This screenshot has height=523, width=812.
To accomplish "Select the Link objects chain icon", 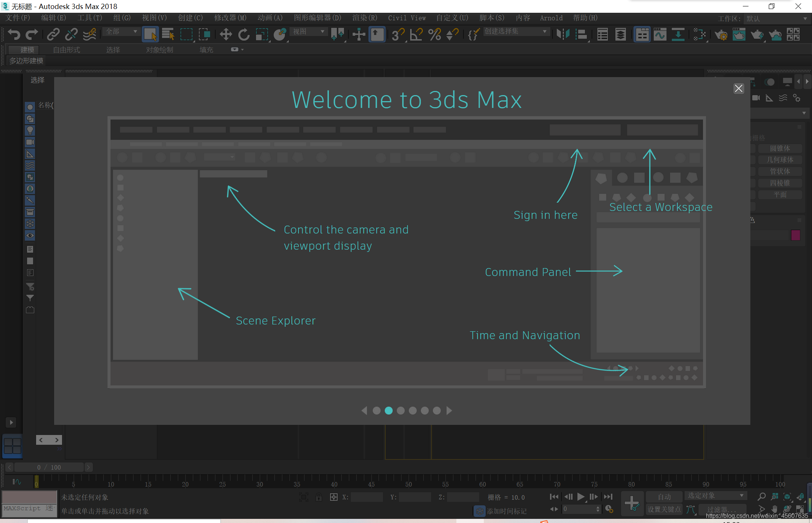I will pyautogui.click(x=53, y=34).
